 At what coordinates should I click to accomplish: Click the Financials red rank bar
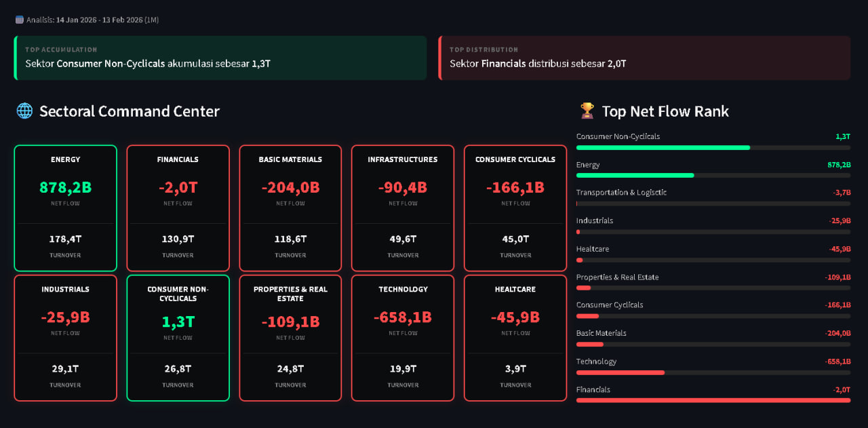pos(713,400)
